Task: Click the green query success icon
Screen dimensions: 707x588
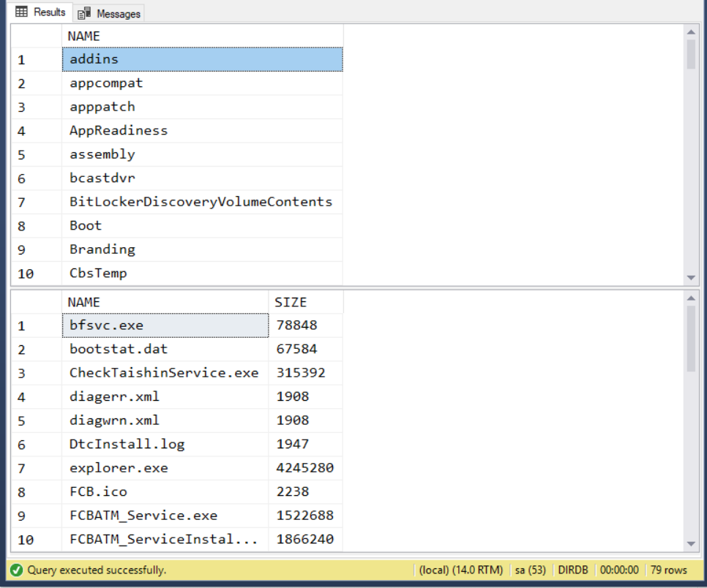Action: (x=16, y=570)
